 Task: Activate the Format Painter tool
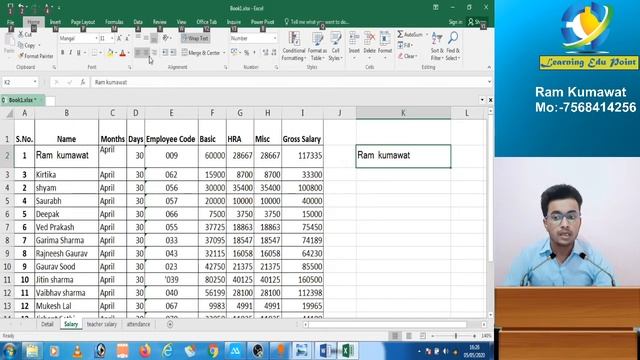point(36,56)
